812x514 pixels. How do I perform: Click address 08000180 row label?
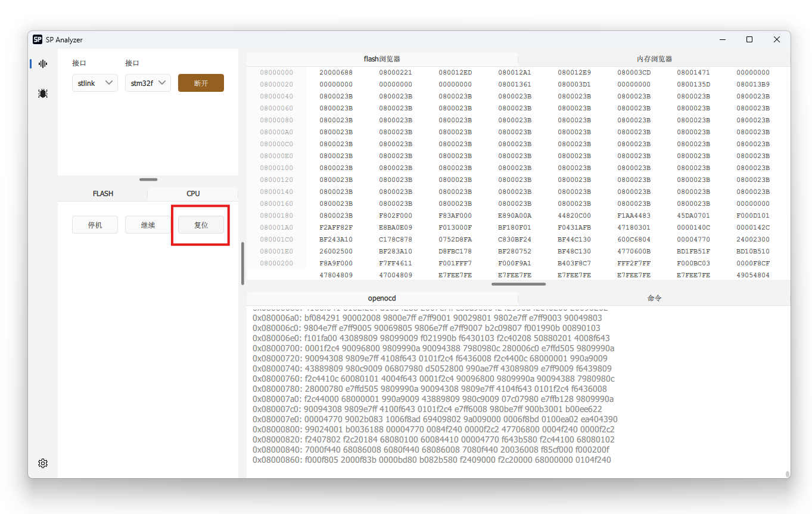276,215
